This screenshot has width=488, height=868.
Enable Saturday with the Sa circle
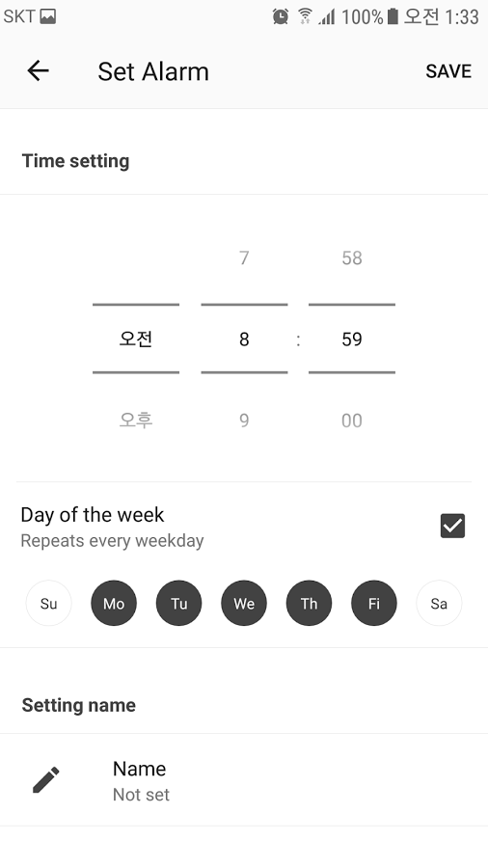point(439,603)
